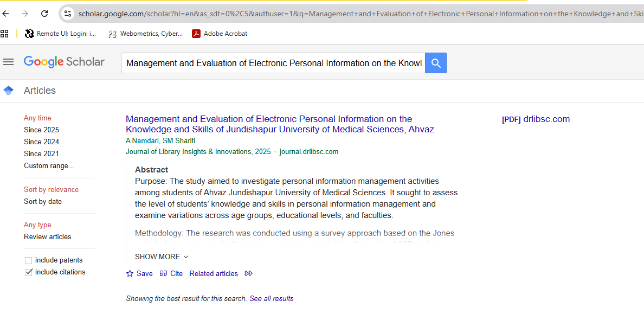Click See all results link

point(272,298)
